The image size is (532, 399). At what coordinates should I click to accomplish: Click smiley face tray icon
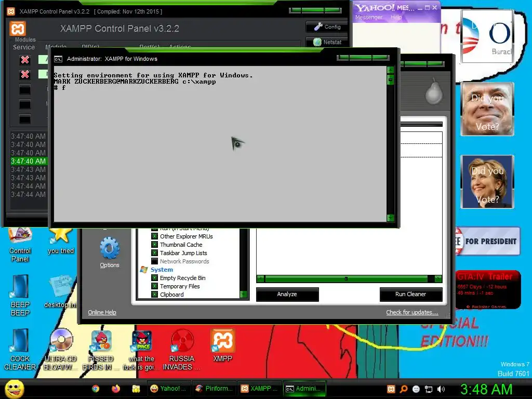pyautogui.click(x=416, y=389)
